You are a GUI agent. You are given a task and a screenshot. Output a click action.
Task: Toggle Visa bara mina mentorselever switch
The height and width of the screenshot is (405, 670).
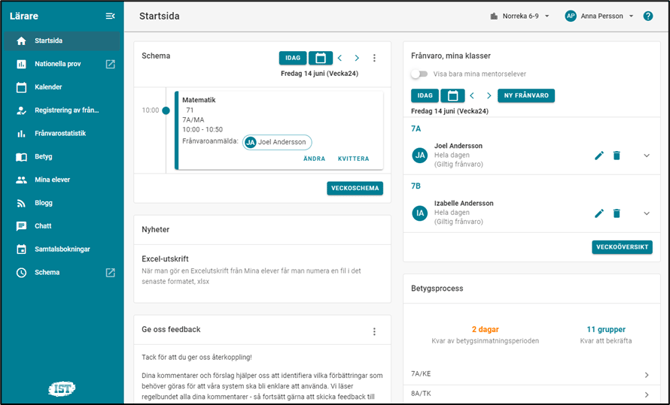419,74
